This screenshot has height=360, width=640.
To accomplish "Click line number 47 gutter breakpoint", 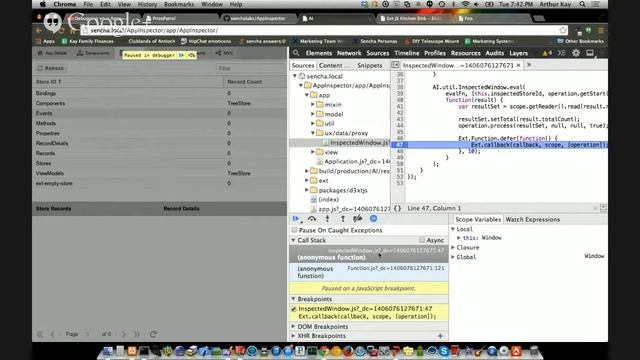I will (399, 144).
